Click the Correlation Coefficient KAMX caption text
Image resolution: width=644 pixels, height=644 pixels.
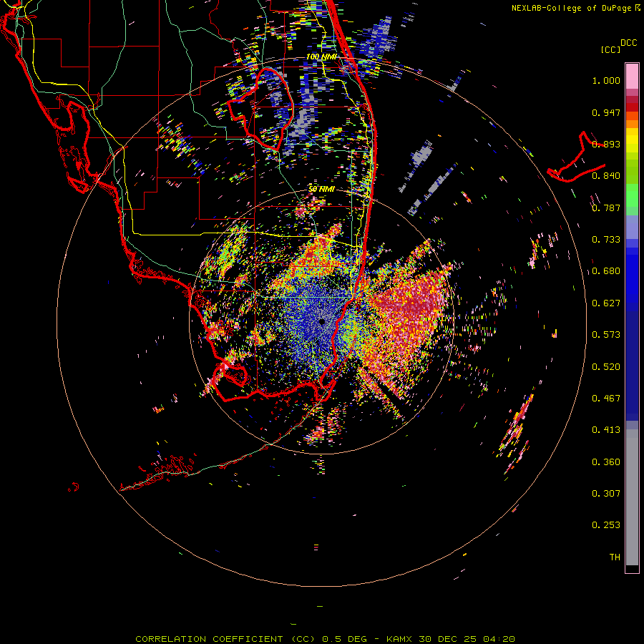325,639
